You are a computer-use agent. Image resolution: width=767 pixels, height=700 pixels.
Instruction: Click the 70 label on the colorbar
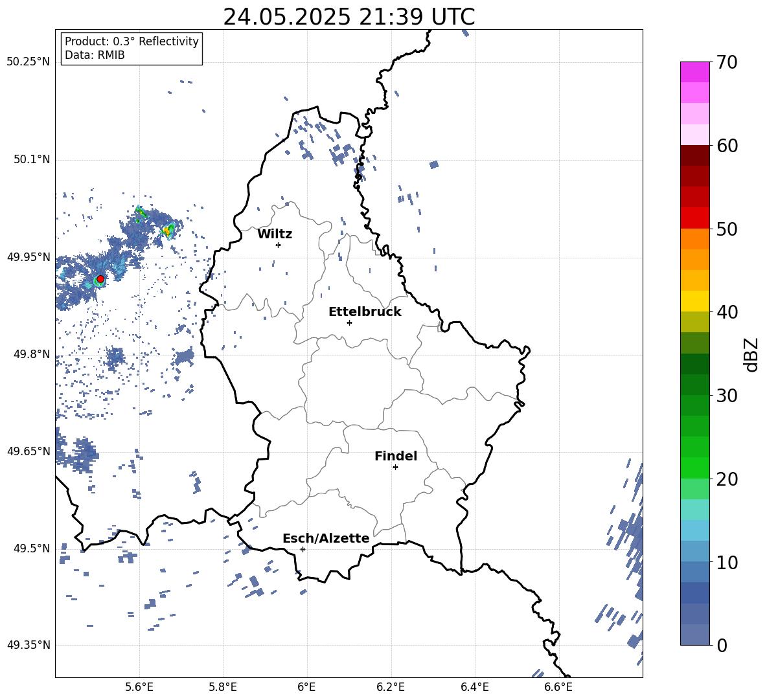point(727,62)
